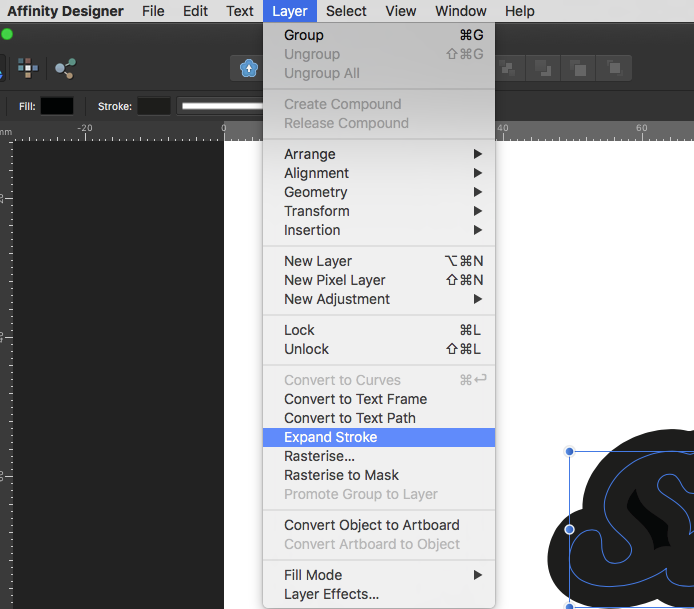Click the blue upload arrow toolbar icon
This screenshot has height=609, width=694.
pyautogui.click(x=248, y=68)
